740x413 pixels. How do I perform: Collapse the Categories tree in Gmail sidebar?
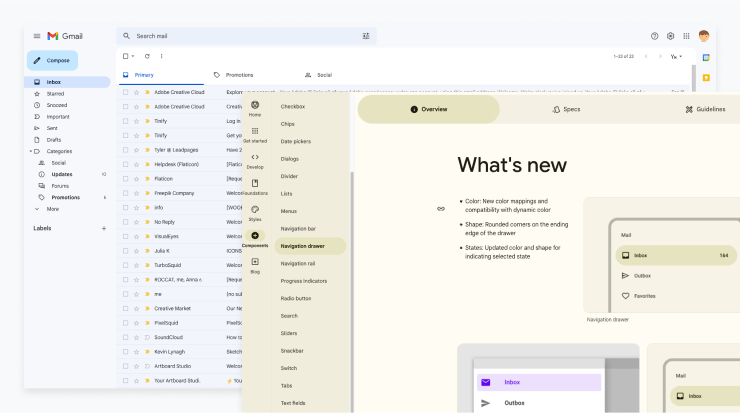click(x=31, y=152)
